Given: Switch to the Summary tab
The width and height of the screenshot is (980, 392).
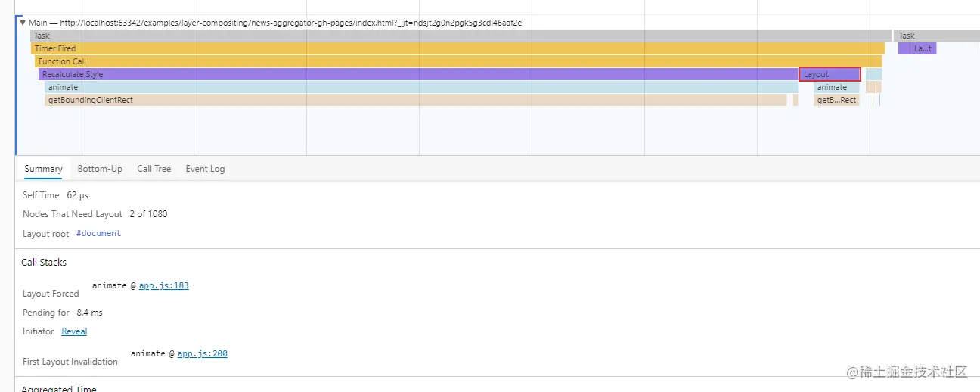Looking at the screenshot, I should (43, 169).
